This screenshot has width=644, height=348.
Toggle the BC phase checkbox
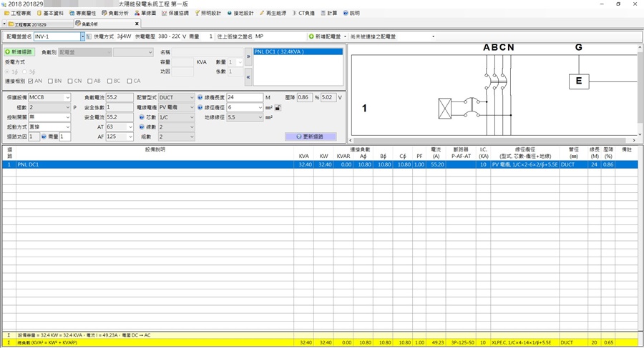pyautogui.click(x=109, y=81)
